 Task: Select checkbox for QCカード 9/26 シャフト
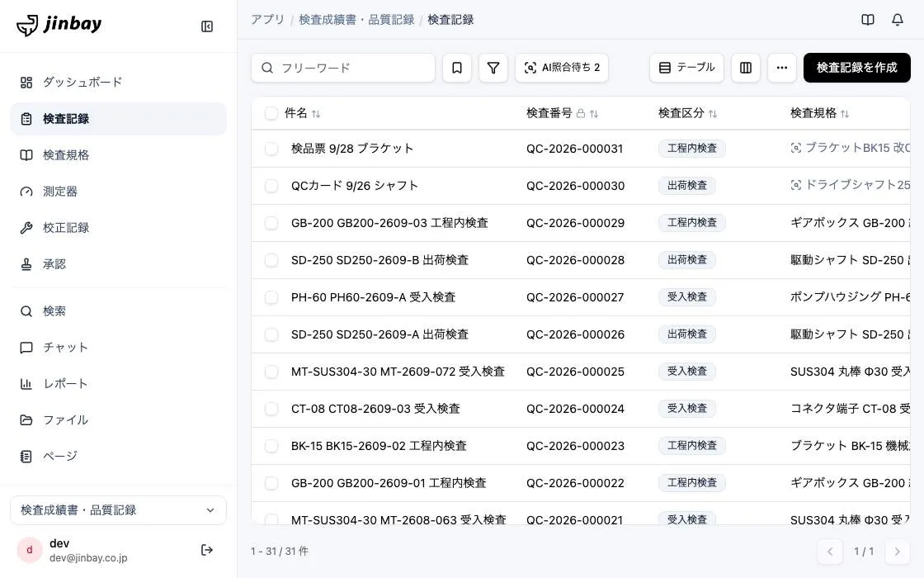click(x=271, y=186)
